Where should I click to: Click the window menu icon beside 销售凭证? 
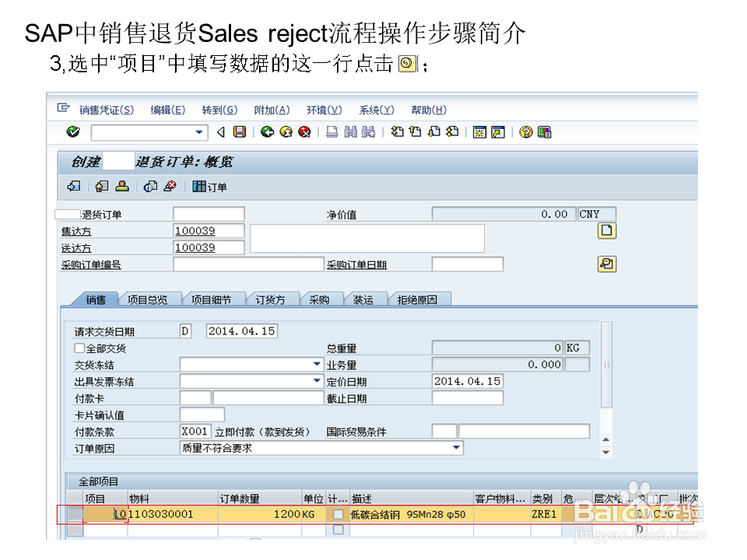pos(63,108)
